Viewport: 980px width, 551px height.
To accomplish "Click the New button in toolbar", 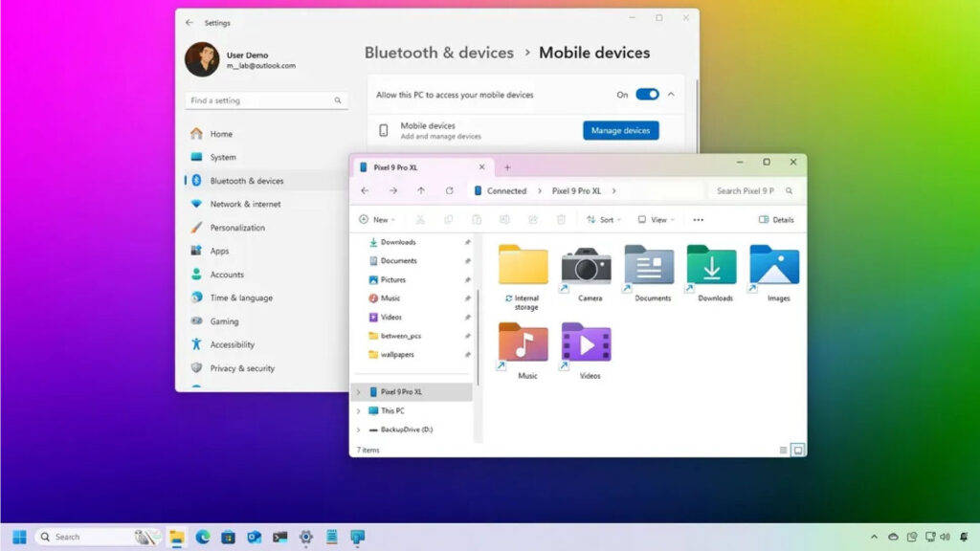I will (376, 220).
